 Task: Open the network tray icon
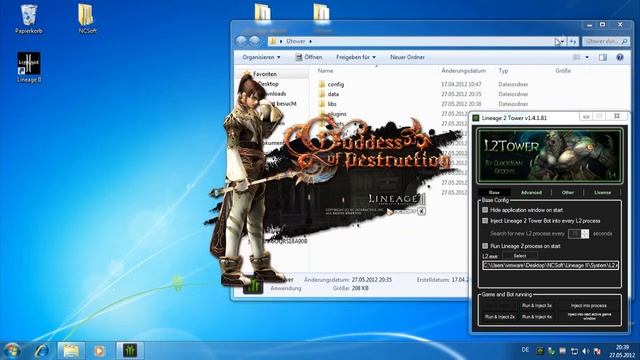(574, 351)
